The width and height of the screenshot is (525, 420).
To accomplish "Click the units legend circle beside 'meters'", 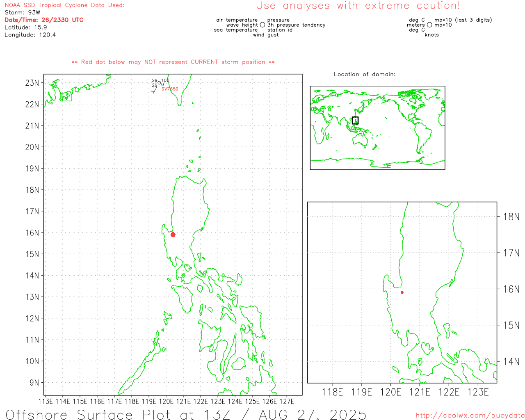I will click(x=429, y=25).
